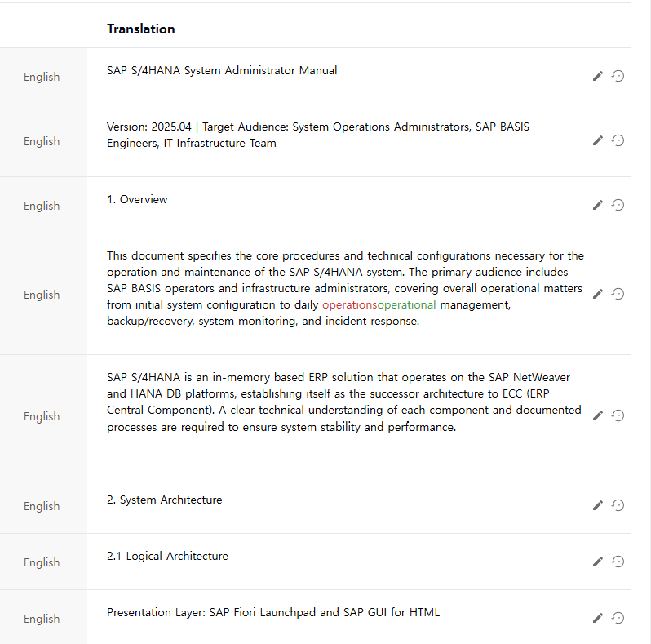Click pencil icon beside '1. Overview'
The height and width of the screenshot is (644, 651).
597,205
